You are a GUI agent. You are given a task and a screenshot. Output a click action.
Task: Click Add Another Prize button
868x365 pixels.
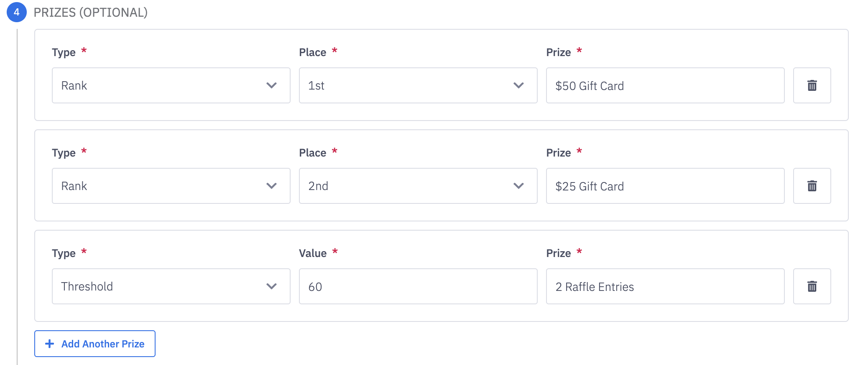click(95, 344)
